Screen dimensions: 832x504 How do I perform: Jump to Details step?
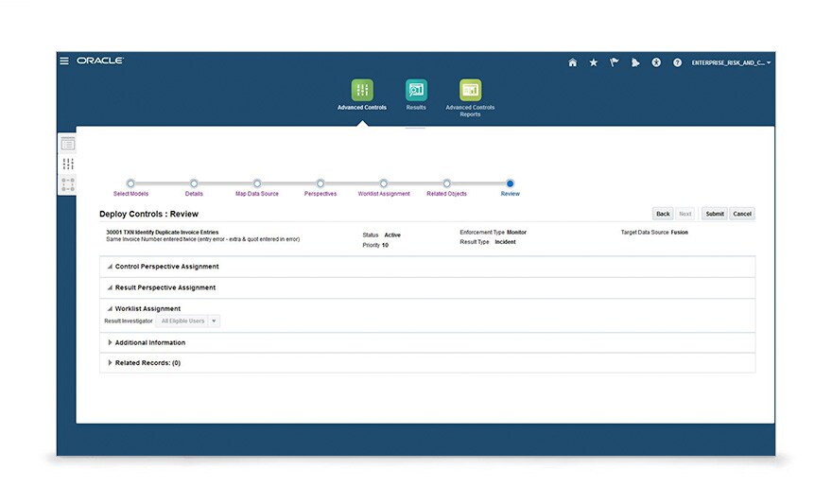tap(194, 183)
